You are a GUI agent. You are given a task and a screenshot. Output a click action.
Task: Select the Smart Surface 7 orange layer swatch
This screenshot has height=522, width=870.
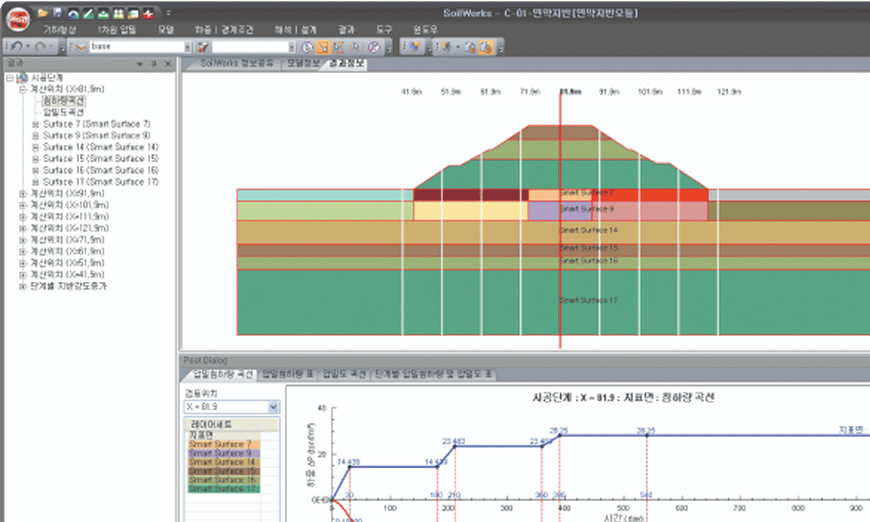pyautogui.click(x=224, y=444)
